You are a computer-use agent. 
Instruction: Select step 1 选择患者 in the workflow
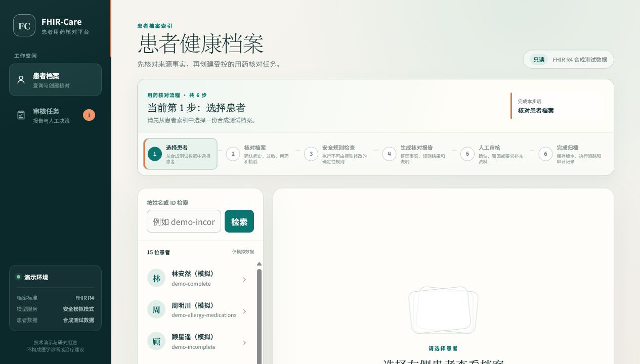click(181, 154)
